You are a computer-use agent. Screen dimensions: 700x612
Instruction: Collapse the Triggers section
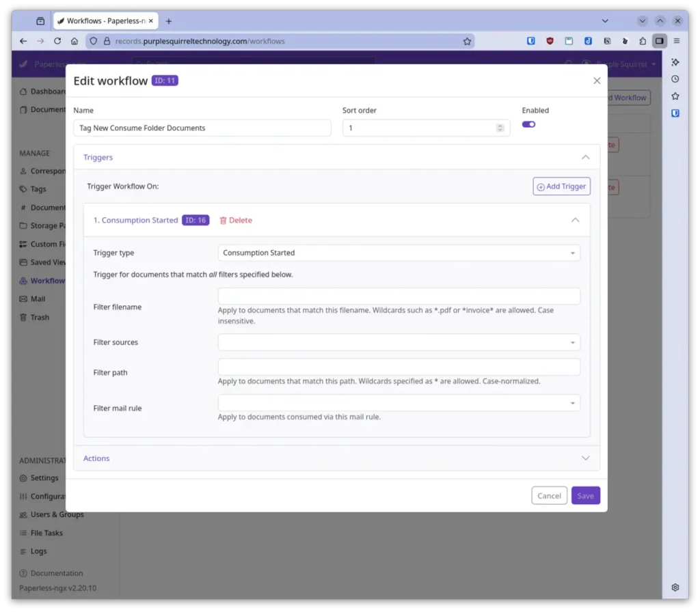[x=585, y=156]
